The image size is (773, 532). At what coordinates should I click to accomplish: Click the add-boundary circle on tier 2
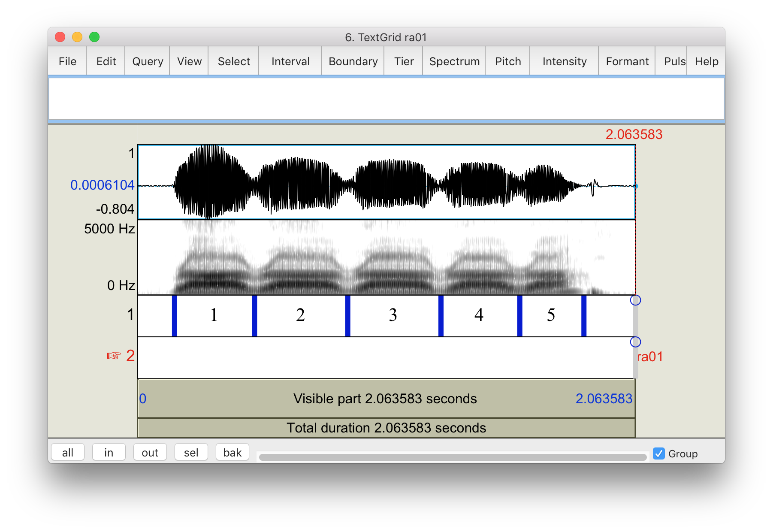coord(635,342)
